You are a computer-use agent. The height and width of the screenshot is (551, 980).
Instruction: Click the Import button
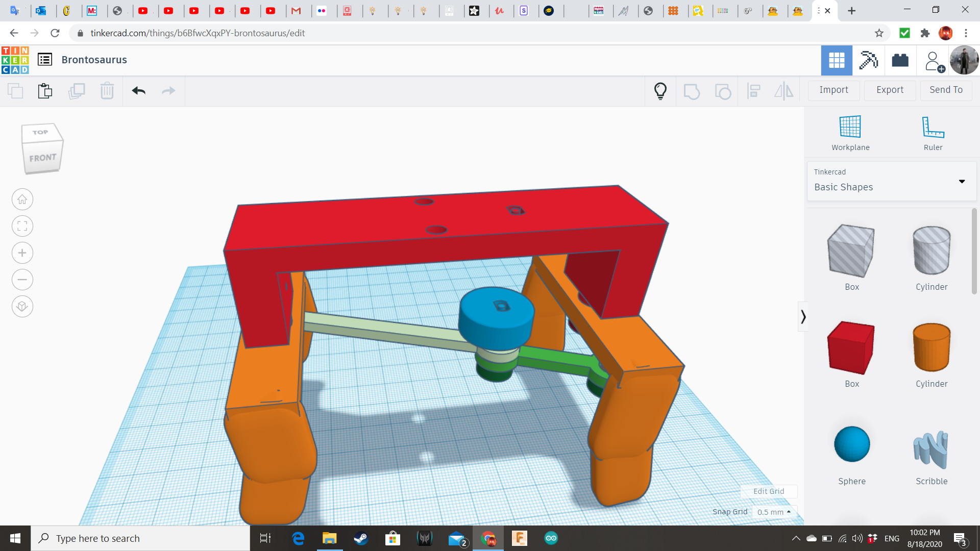(834, 90)
